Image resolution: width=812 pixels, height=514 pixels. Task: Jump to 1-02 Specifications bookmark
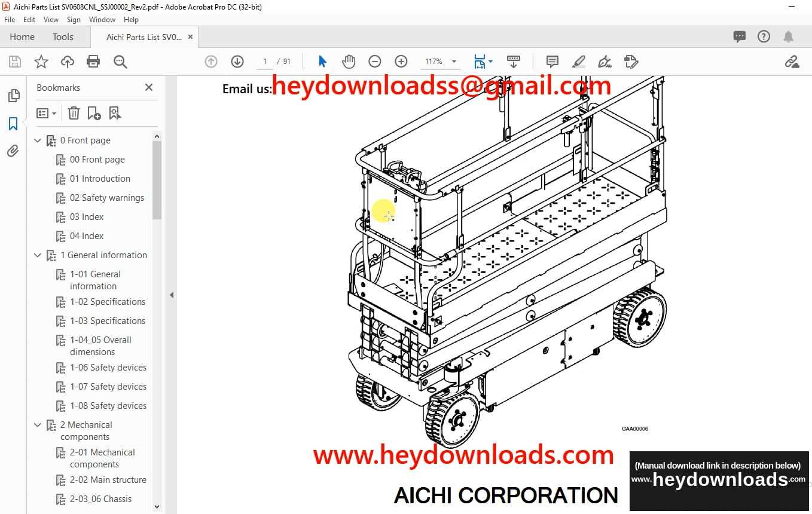tap(108, 302)
